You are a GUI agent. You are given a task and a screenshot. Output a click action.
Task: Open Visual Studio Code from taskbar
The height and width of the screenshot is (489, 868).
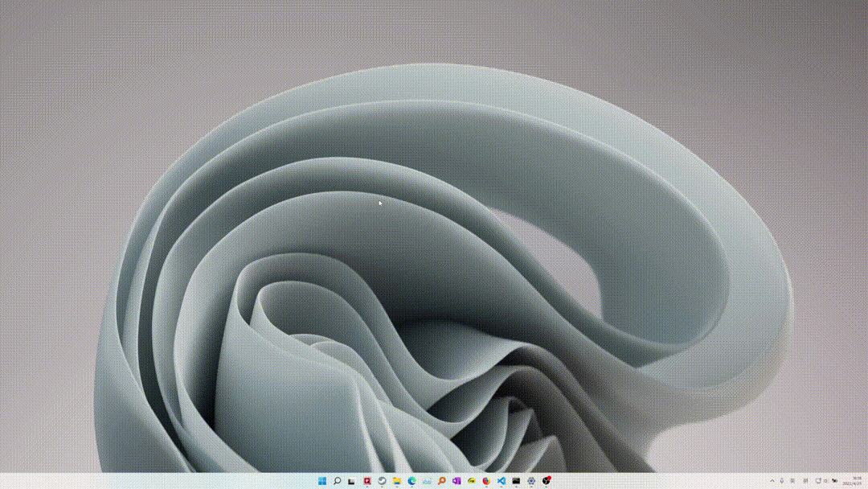point(502,481)
